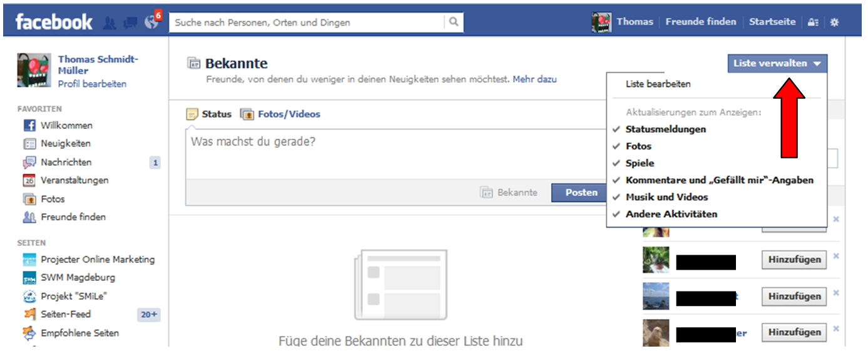Toggle Kommentare und „Gefällt mir"-Angaben

720,180
